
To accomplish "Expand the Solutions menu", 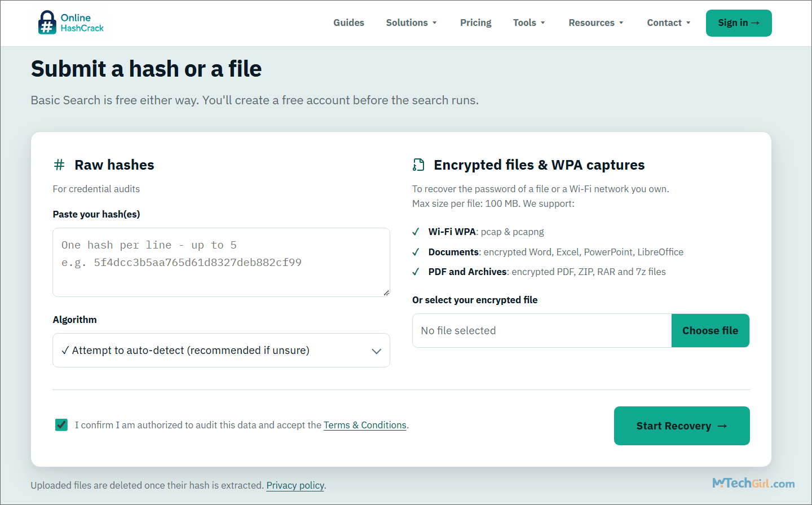I will click(x=411, y=23).
